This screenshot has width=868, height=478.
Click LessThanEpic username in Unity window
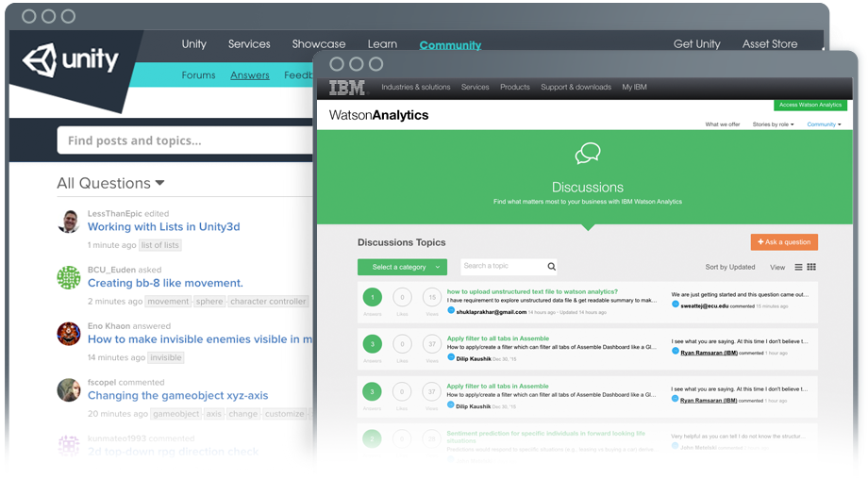point(114,214)
